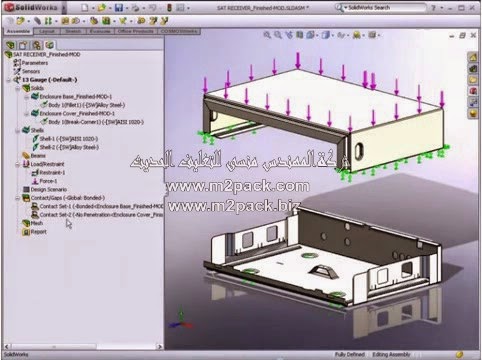This screenshot has width=482, height=360.
Task: Select Contact Set-2 No Penetration item
Action: [97, 215]
